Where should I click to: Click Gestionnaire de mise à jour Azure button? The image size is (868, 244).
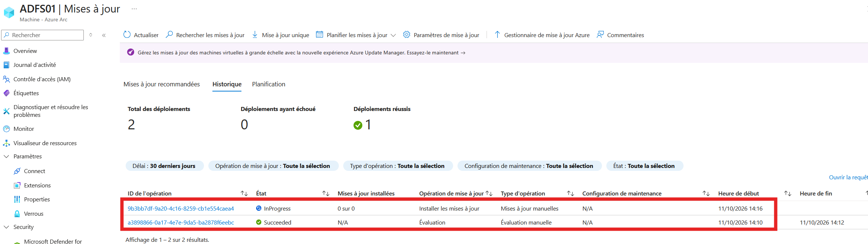[x=542, y=35]
